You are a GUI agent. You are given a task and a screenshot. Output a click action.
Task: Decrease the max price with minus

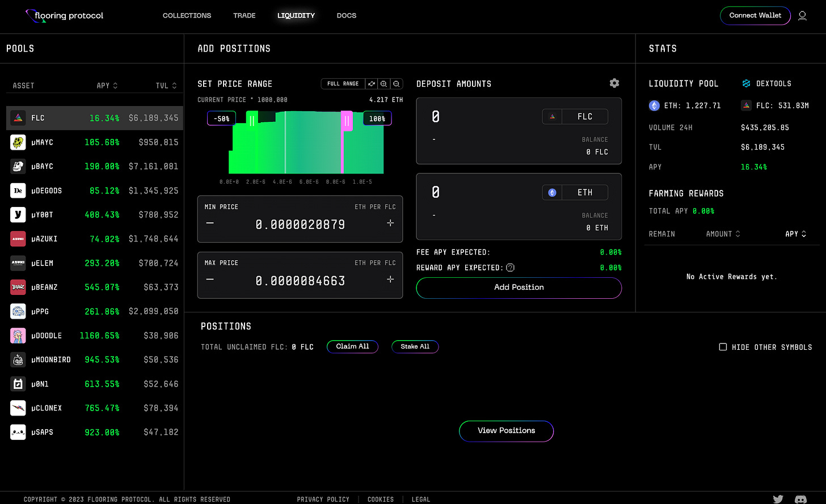click(x=210, y=279)
